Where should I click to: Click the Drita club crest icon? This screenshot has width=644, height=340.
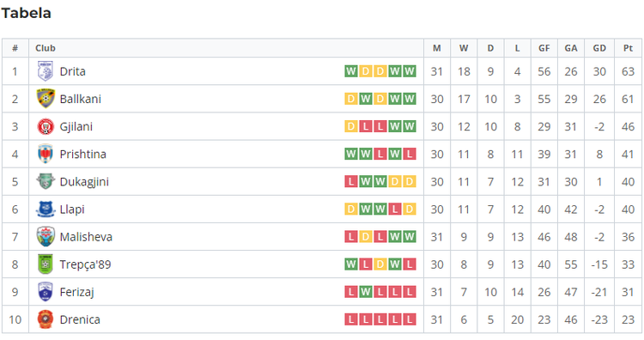coord(46,71)
